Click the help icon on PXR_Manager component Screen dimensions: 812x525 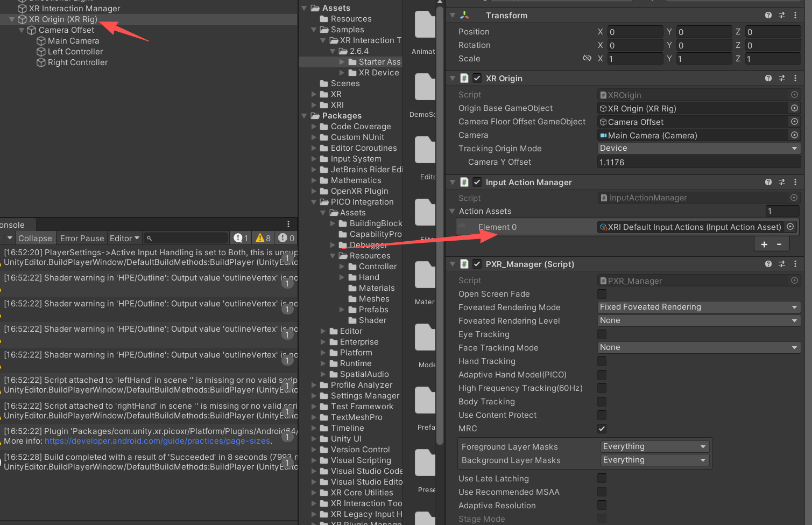tap(768, 264)
